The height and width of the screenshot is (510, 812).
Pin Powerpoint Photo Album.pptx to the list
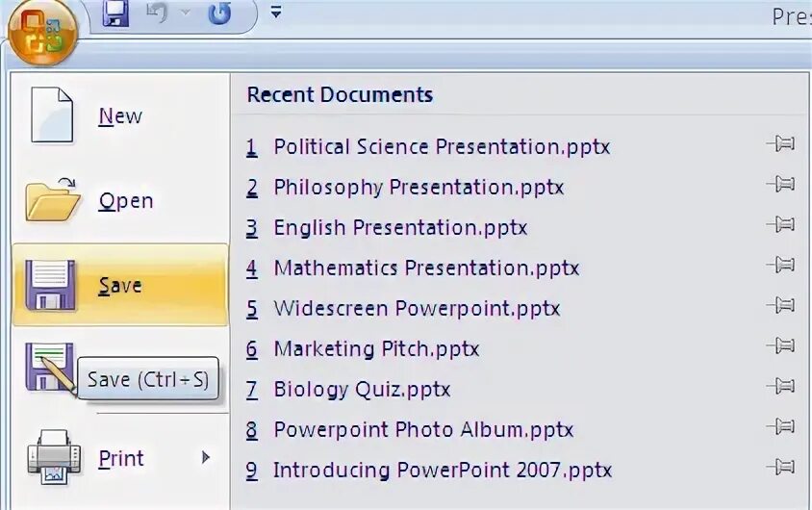point(780,426)
